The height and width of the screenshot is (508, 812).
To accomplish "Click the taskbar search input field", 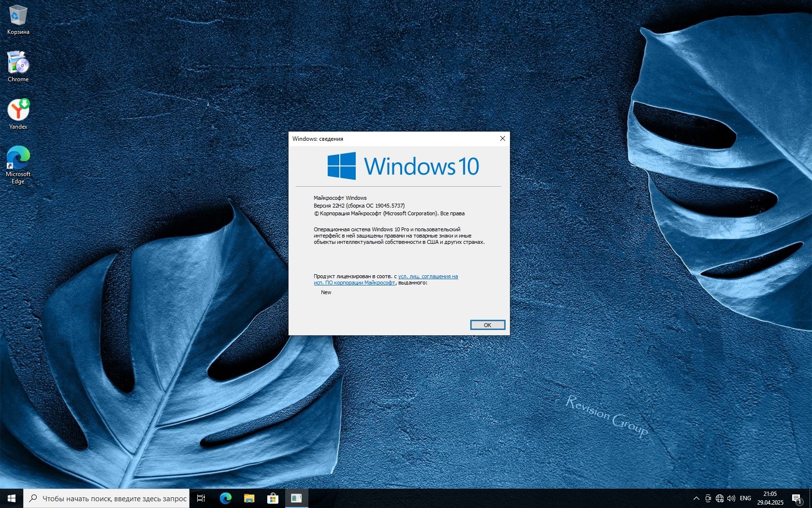I will click(x=106, y=498).
